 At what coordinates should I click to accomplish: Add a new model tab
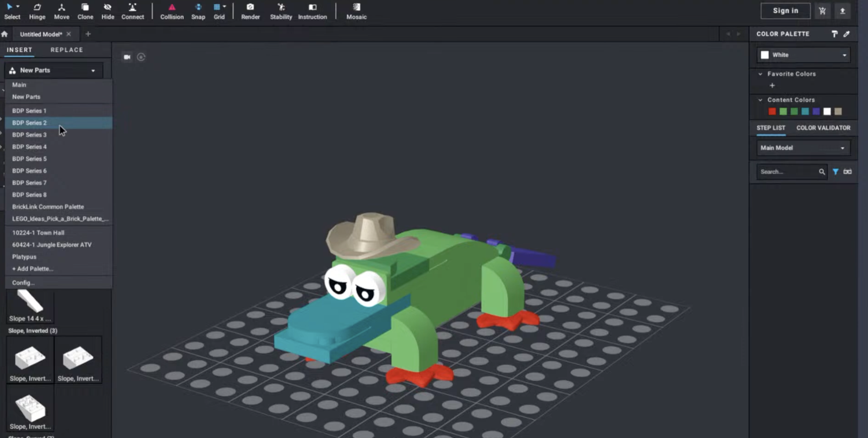pos(88,34)
